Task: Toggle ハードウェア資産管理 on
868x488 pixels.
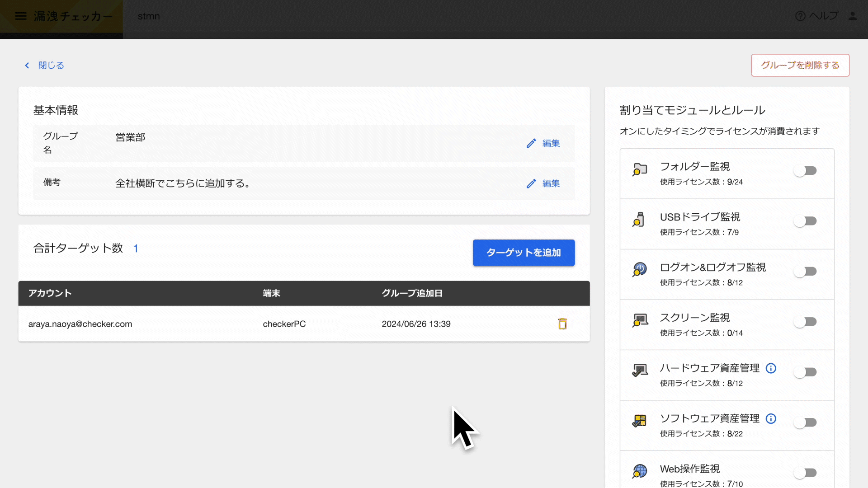Action: click(x=805, y=372)
